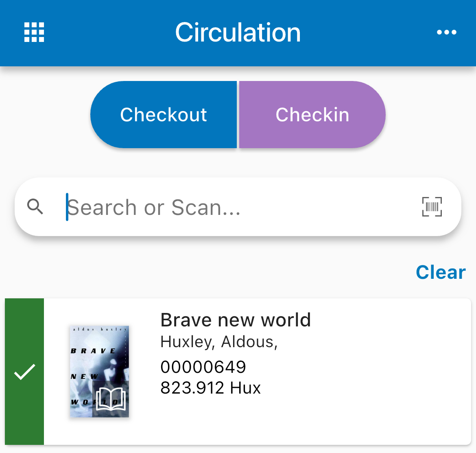476x453 pixels.
Task: Select the Checkout tab
Action: click(164, 114)
